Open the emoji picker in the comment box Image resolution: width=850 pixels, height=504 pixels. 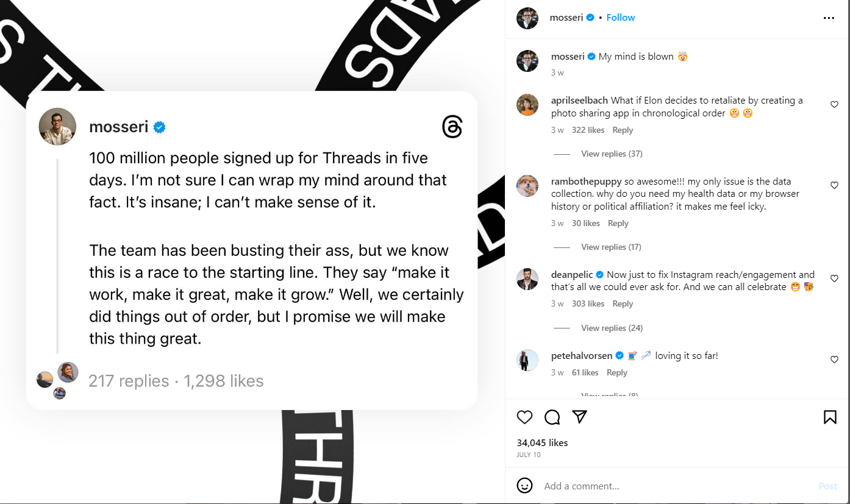(x=524, y=486)
